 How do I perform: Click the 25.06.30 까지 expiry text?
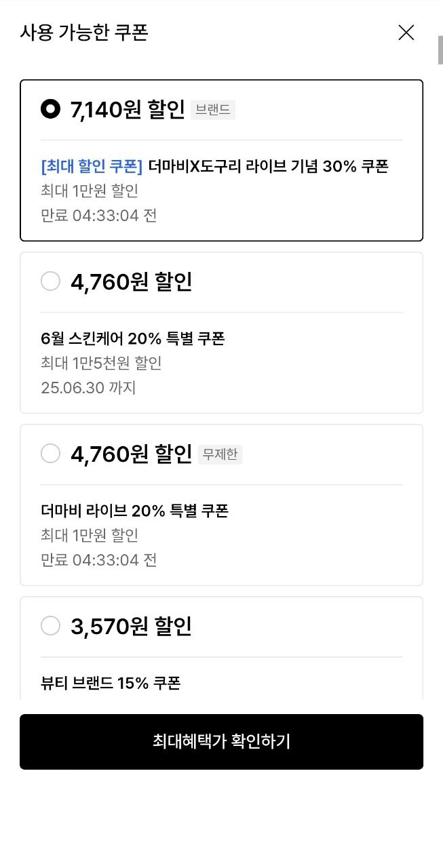tap(88, 388)
